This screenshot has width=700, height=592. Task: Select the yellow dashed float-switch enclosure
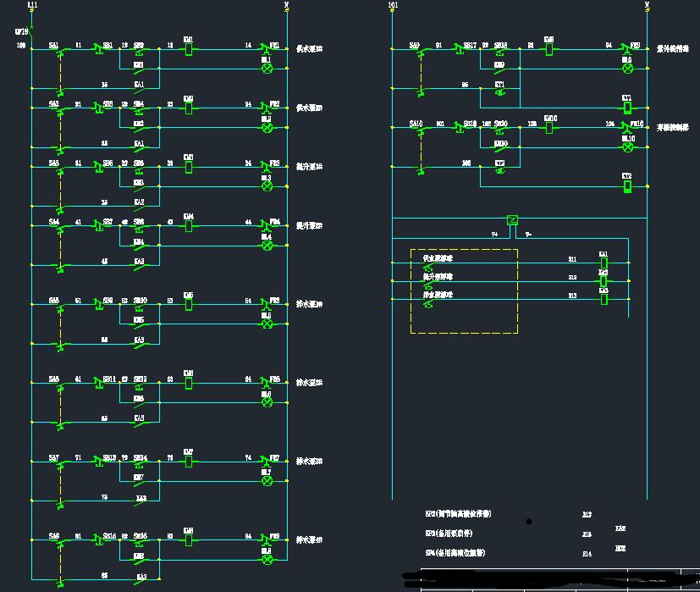click(x=465, y=291)
